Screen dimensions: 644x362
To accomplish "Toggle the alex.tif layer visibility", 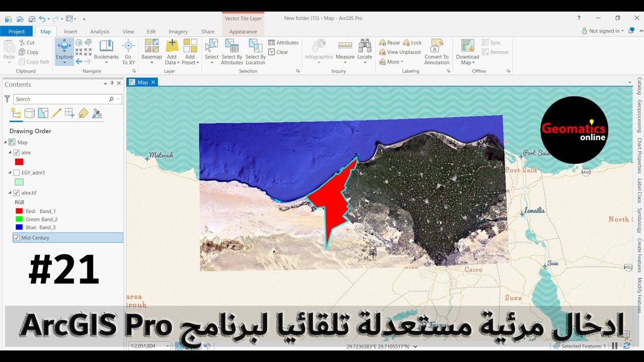I will tap(17, 193).
